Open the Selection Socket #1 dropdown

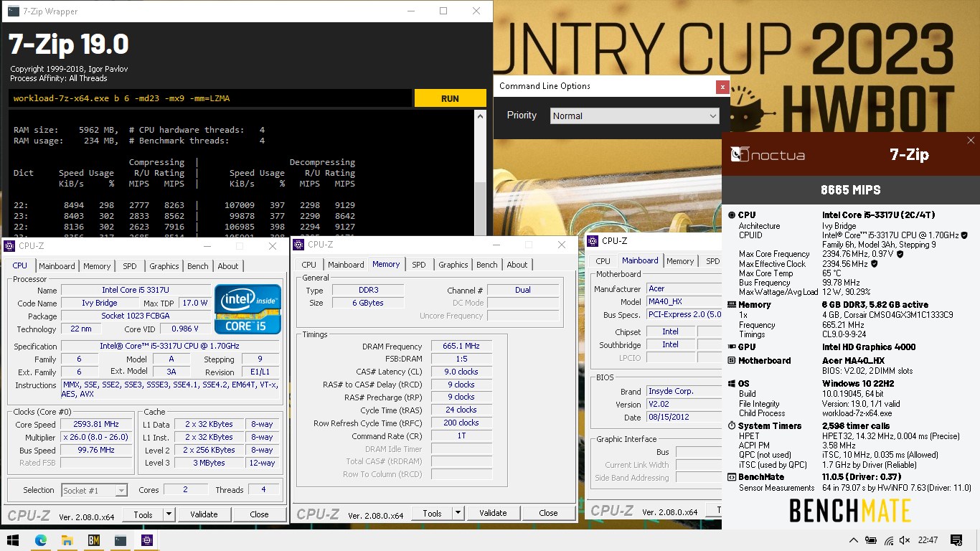(94, 490)
